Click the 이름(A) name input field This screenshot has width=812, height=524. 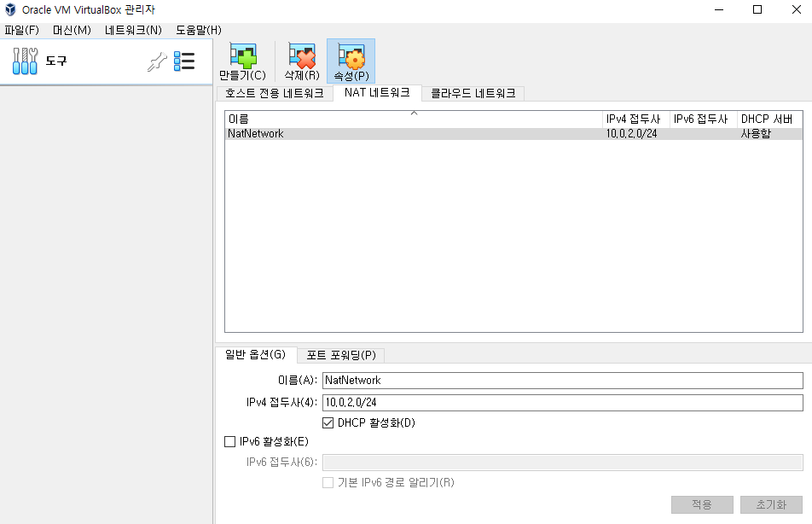562,381
